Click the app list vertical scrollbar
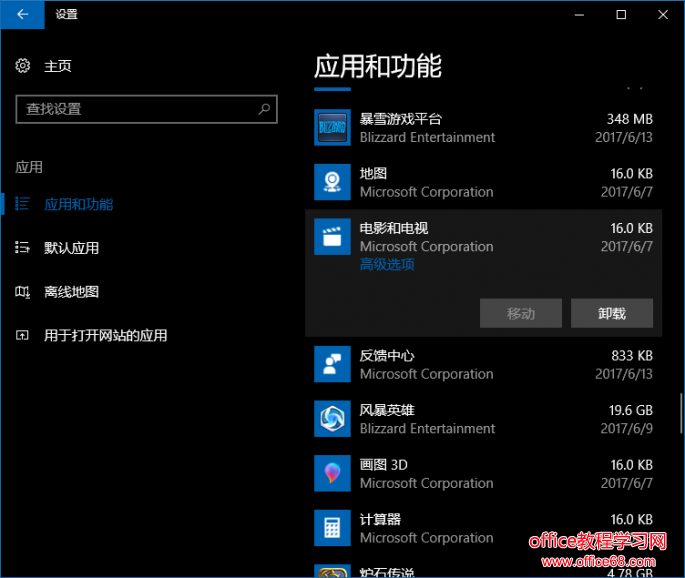This screenshot has width=685, height=578. point(681,413)
